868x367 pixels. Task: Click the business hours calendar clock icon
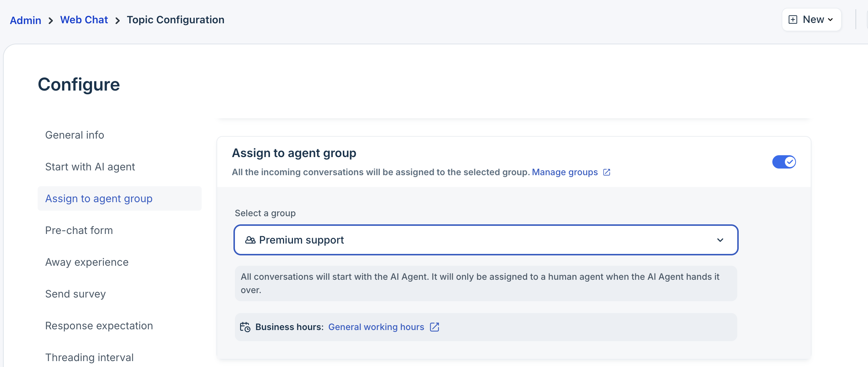click(x=245, y=327)
